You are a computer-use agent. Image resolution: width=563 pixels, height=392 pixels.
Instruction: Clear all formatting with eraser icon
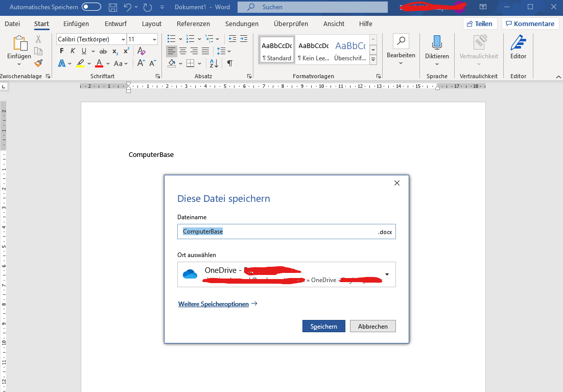coord(142,51)
